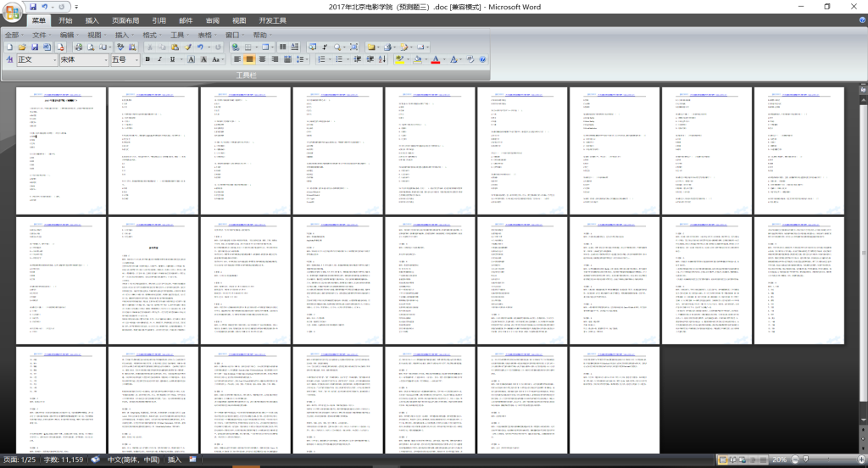
Task: Click 中文(简体, 中国) language button
Action: (133, 460)
